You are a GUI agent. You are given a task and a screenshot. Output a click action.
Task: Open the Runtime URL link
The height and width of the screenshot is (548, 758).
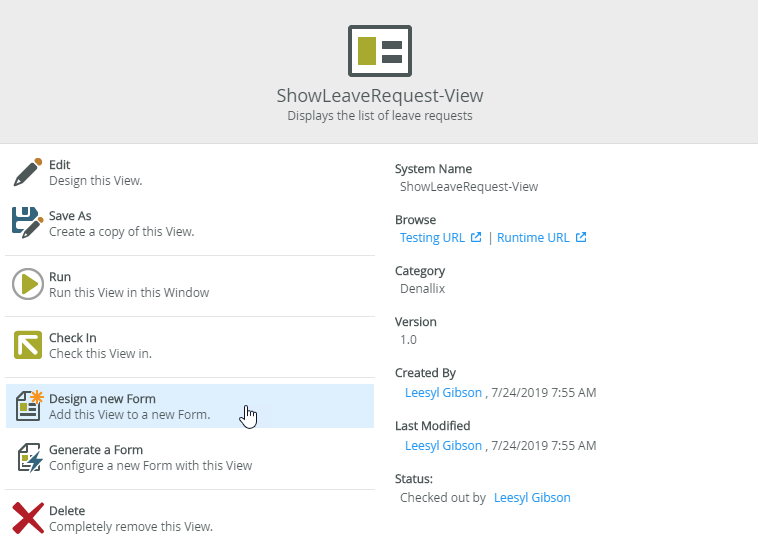pos(533,238)
